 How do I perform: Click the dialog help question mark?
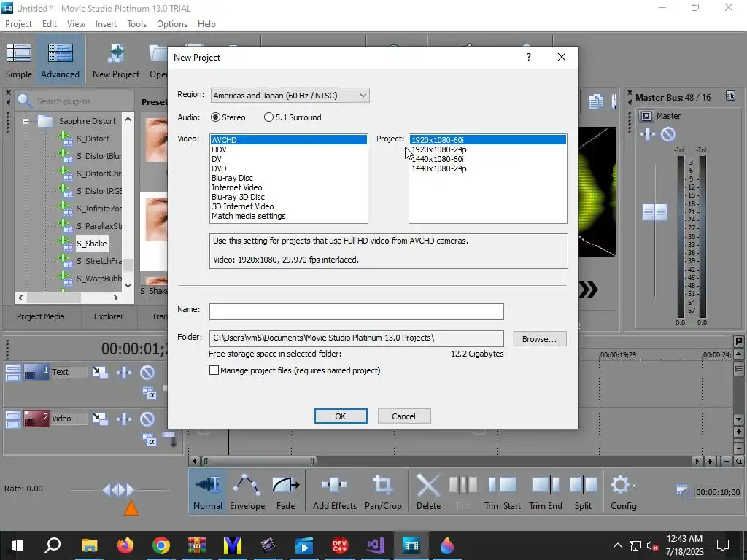point(528,57)
